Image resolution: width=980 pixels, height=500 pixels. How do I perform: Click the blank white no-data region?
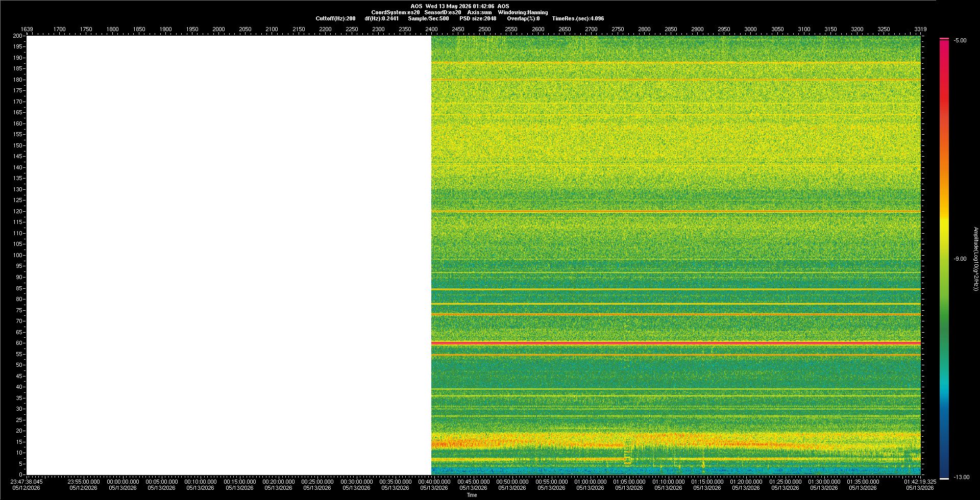click(229, 255)
